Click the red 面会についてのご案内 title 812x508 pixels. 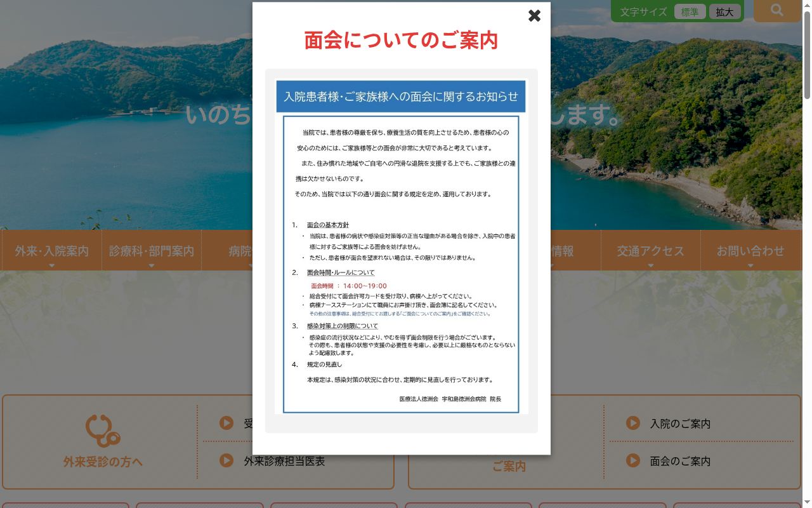pos(401,41)
